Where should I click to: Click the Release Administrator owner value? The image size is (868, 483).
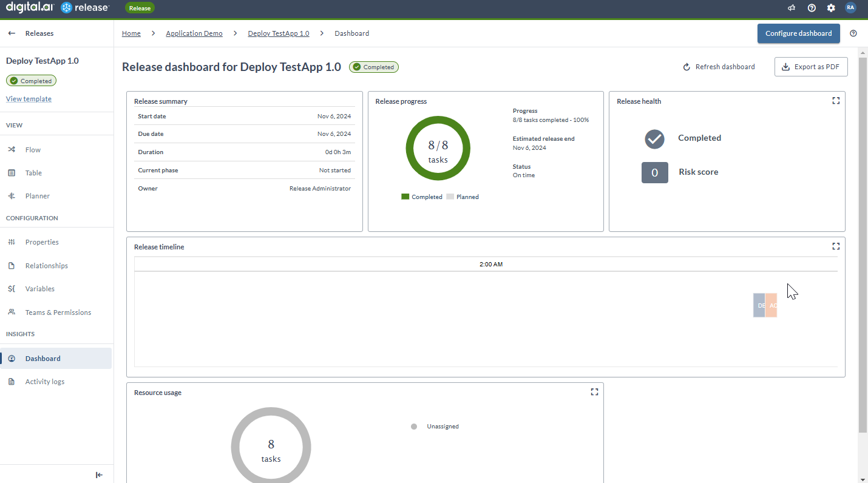tap(320, 189)
